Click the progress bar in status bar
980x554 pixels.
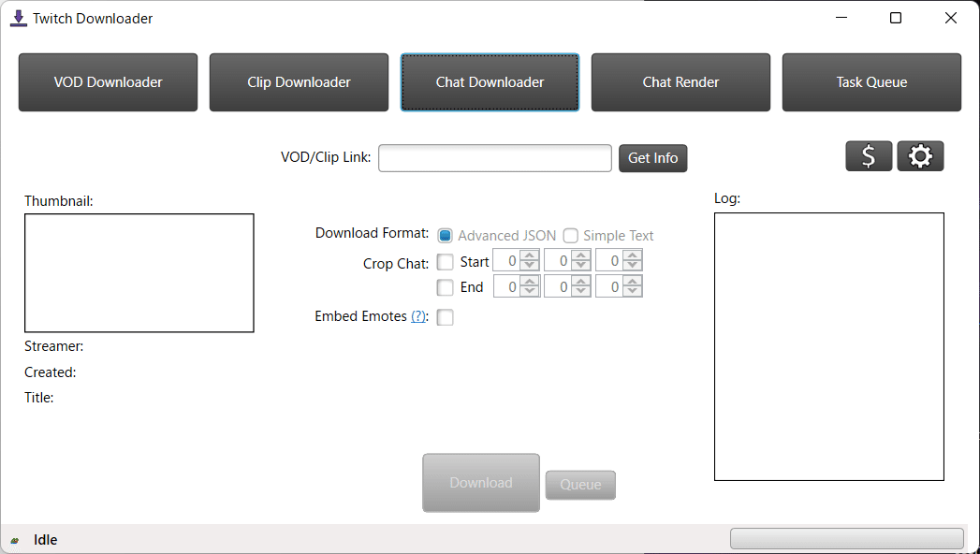(x=847, y=538)
